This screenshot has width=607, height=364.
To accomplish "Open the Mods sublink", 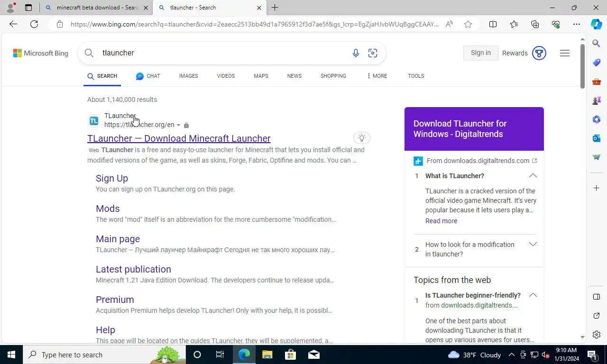I will click(108, 209).
